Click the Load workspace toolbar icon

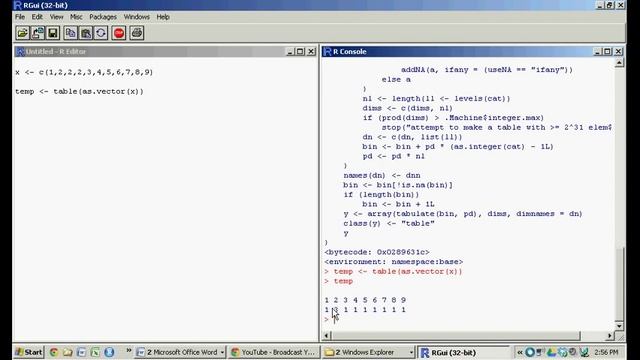click(x=38, y=33)
